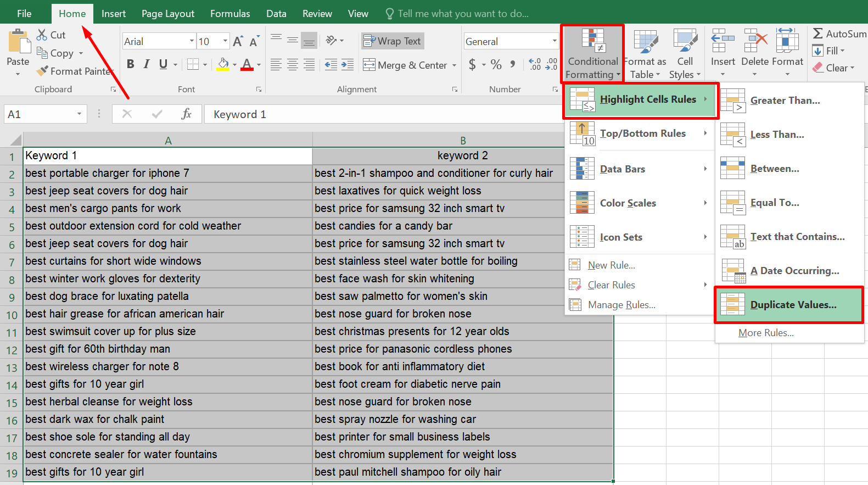The image size is (868, 485).
Task: Open the Font color dropdown arrow
Action: pos(259,65)
